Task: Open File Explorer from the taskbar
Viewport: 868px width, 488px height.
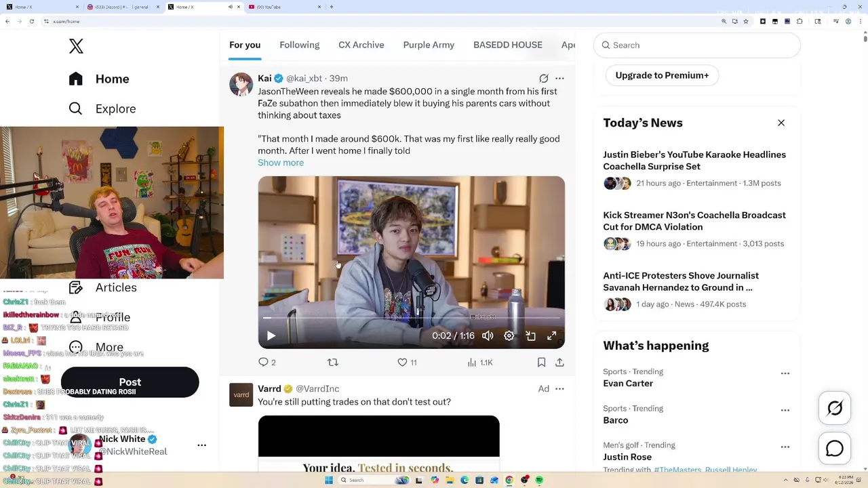Action: [450, 480]
